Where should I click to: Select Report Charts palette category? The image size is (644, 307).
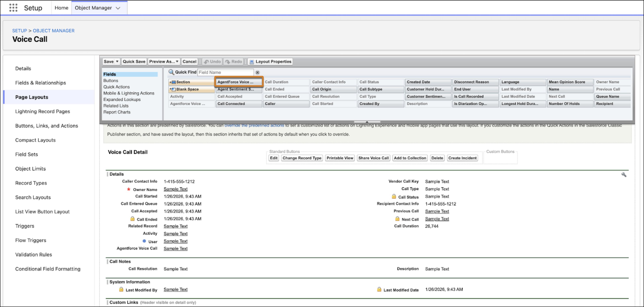(x=117, y=112)
